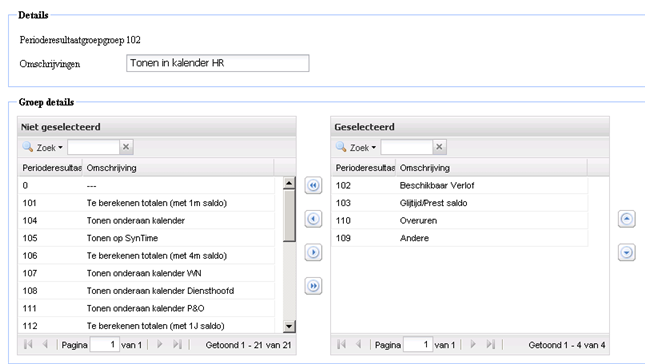Select row 'Te berekenen totalen (met 1m saldo)'
The height and width of the screenshot is (364, 645).
[x=146, y=203]
